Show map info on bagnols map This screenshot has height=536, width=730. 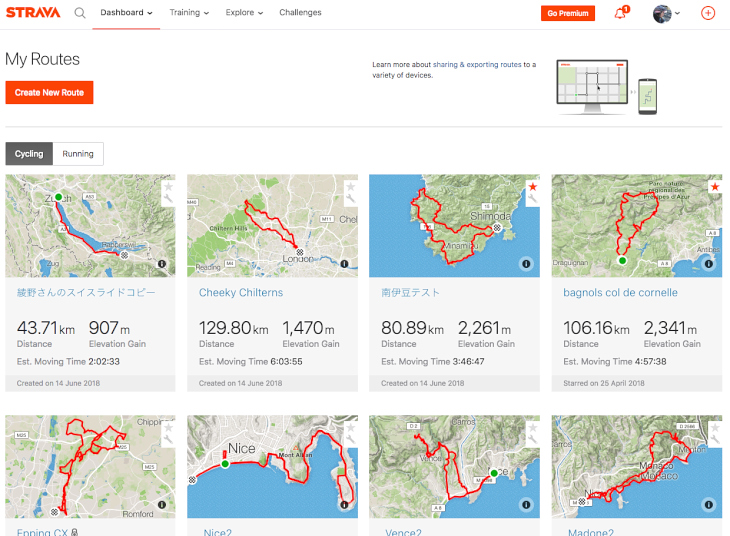pos(708,264)
